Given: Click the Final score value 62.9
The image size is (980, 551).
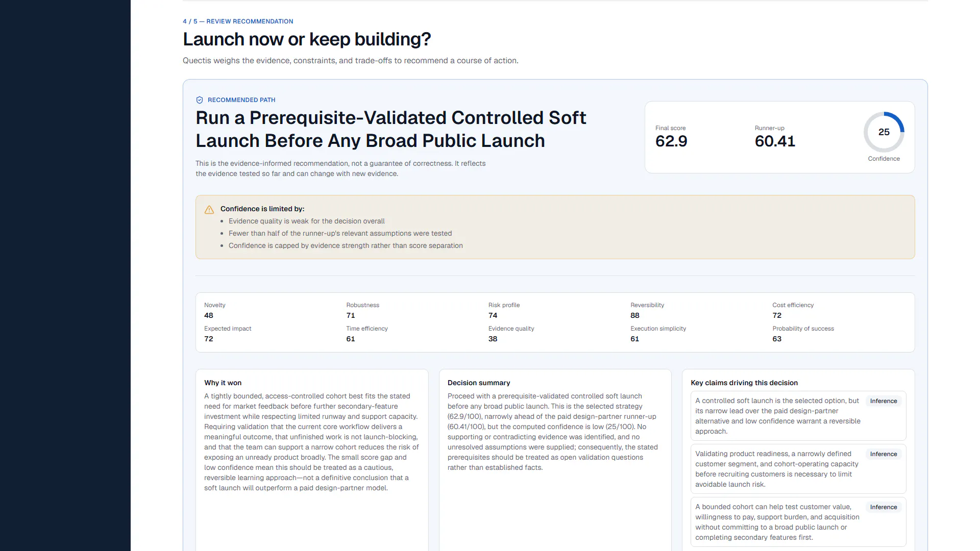Looking at the screenshot, I should (x=671, y=141).
